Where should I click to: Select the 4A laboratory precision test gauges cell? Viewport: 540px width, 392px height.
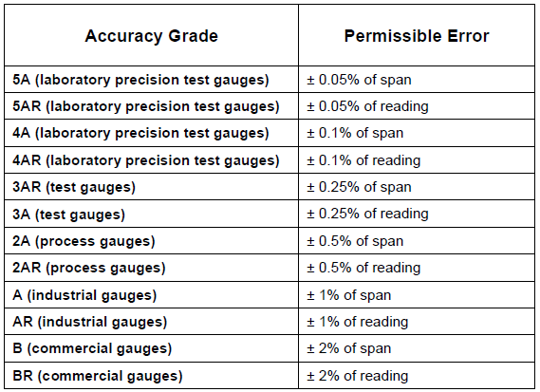(x=151, y=133)
